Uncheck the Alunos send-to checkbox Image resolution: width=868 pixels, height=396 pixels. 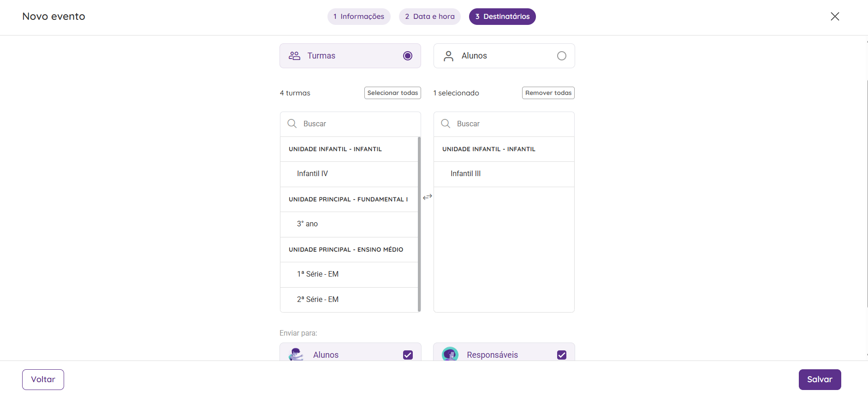pos(408,355)
